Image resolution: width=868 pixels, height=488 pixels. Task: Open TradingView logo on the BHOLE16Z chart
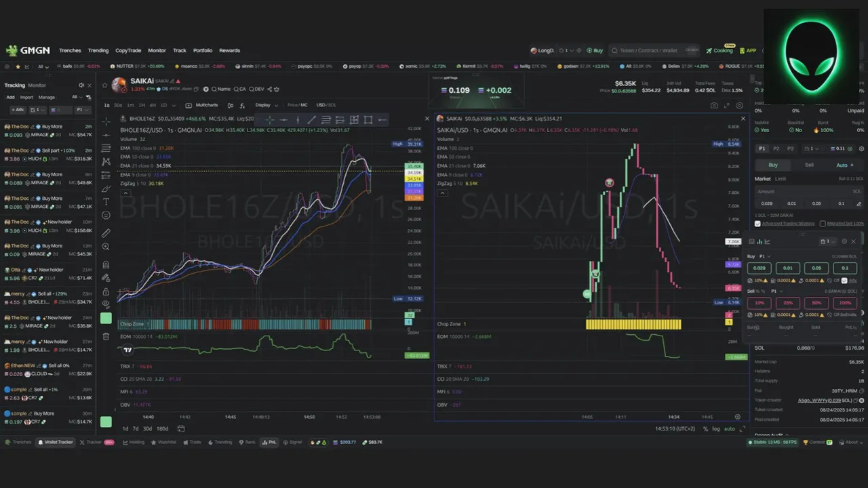127,350
